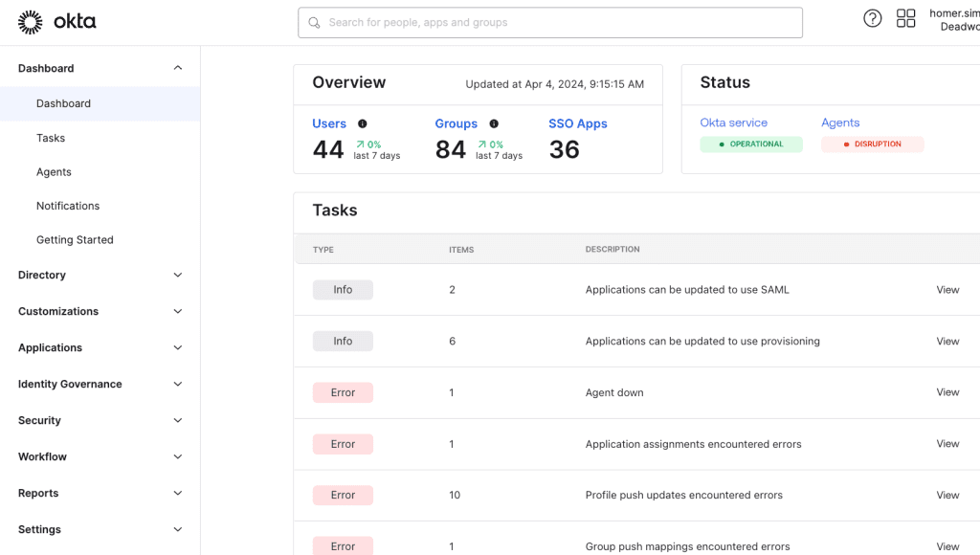The image size is (980, 555).
Task: Click the Okta sunburst logo
Action: (30, 22)
